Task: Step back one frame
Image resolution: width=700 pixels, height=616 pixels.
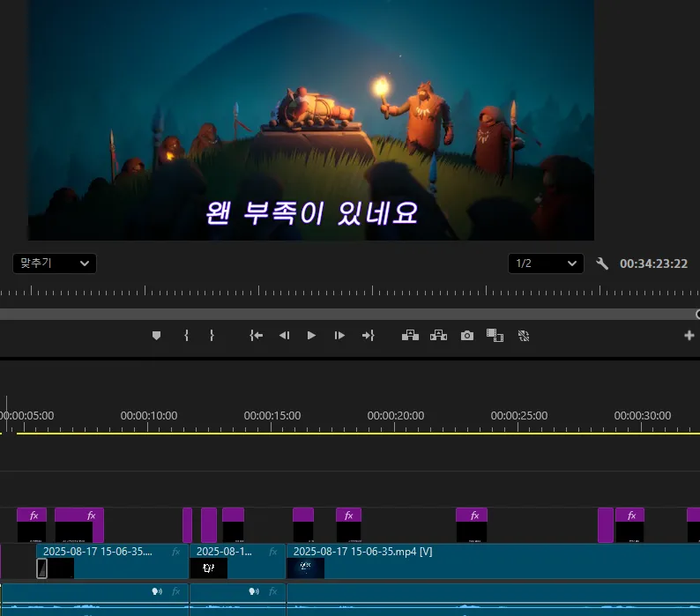Action: pos(284,336)
